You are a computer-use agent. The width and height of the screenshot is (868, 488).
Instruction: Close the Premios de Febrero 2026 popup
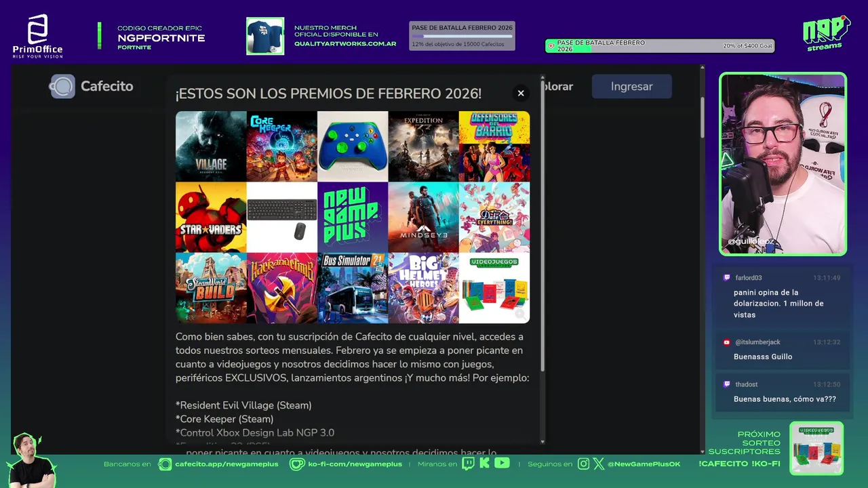pyautogui.click(x=521, y=93)
